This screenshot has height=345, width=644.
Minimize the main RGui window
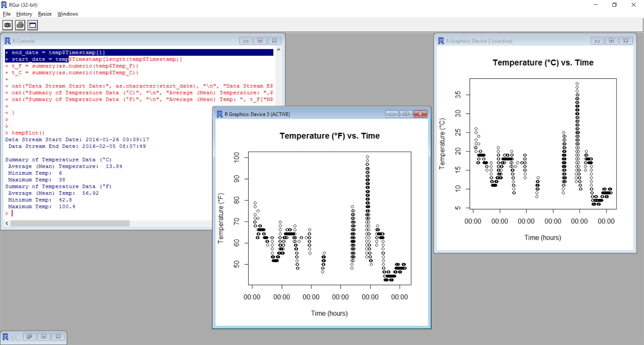tap(596, 5)
